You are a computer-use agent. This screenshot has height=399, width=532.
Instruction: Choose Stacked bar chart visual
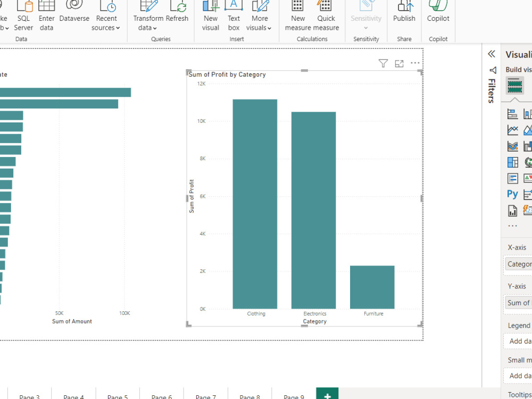coord(513,114)
